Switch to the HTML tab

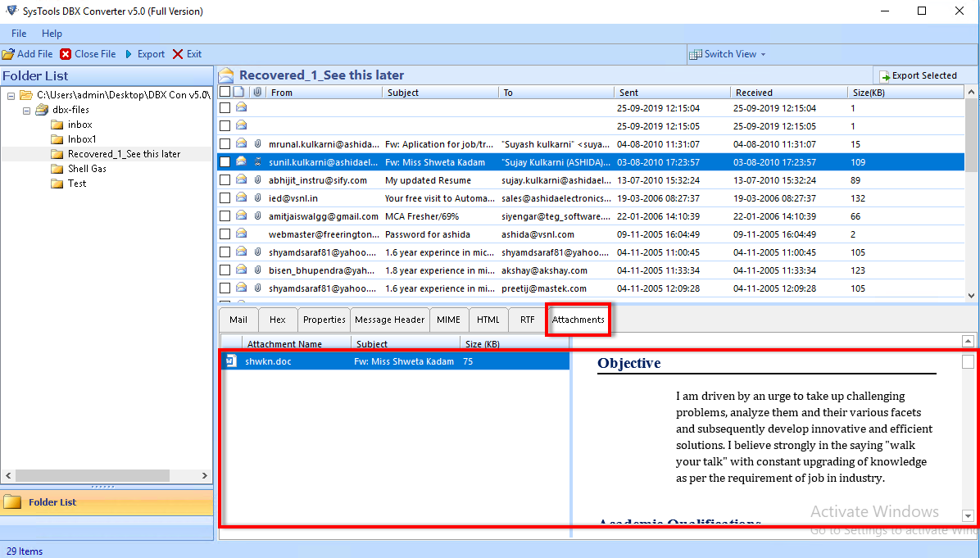(x=488, y=320)
